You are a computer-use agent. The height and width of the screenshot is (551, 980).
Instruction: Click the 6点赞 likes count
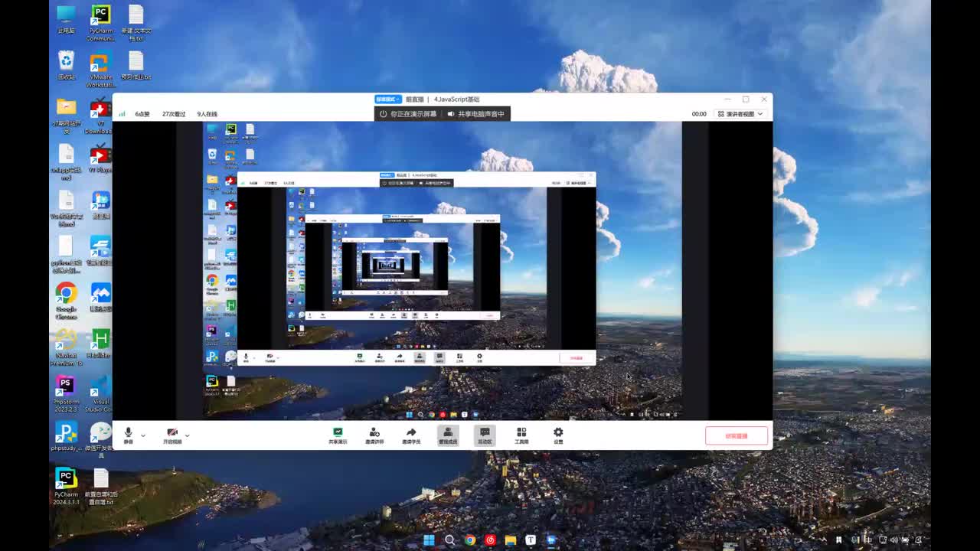(142, 114)
